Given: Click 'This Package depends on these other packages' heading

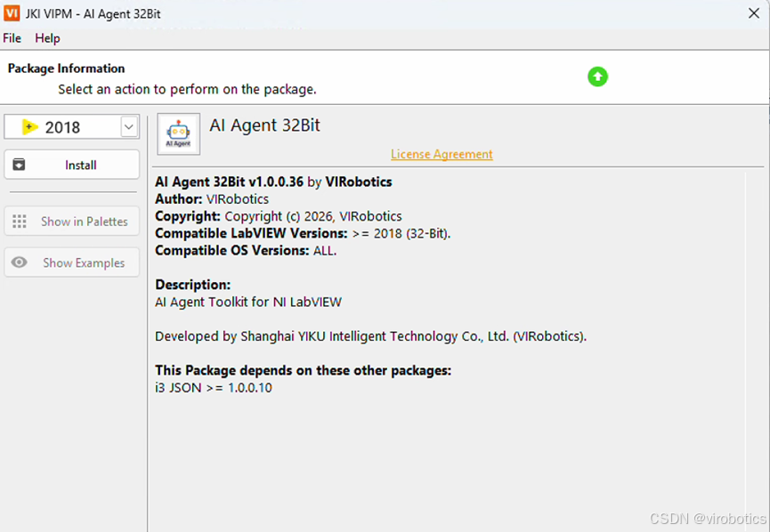Looking at the screenshot, I should (x=303, y=371).
